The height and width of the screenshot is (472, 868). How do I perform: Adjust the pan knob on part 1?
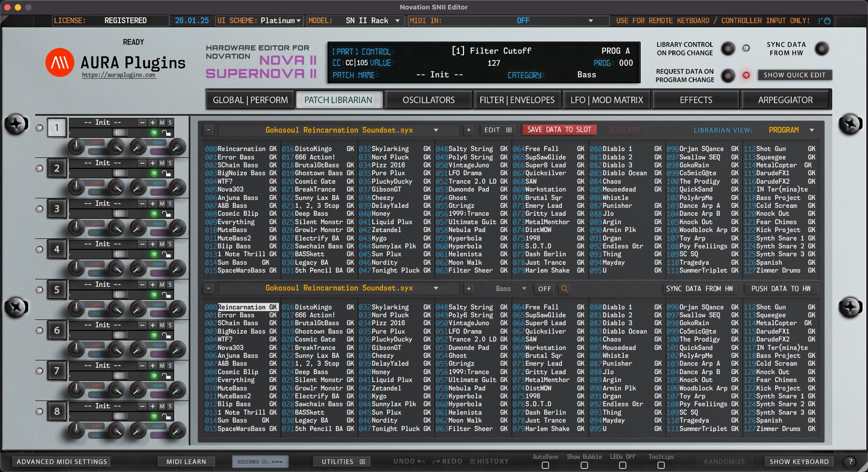point(77,147)
